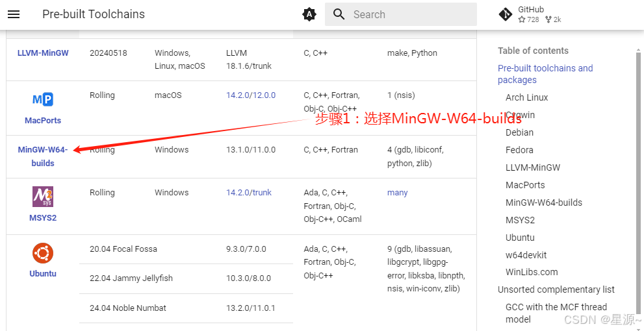Click the MacPorts logo icon

tap(43, 100)
